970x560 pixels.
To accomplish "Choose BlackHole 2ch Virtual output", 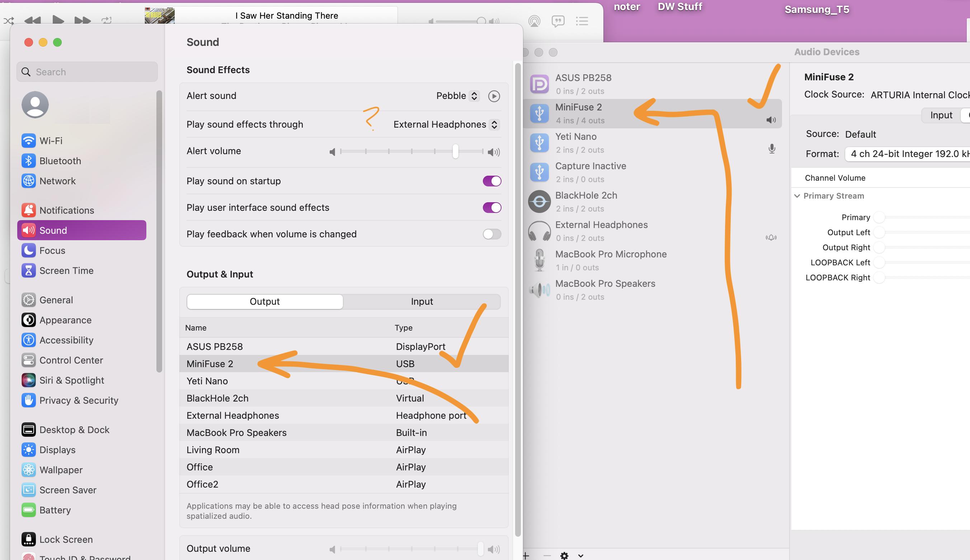I will (x=344, y=398).
